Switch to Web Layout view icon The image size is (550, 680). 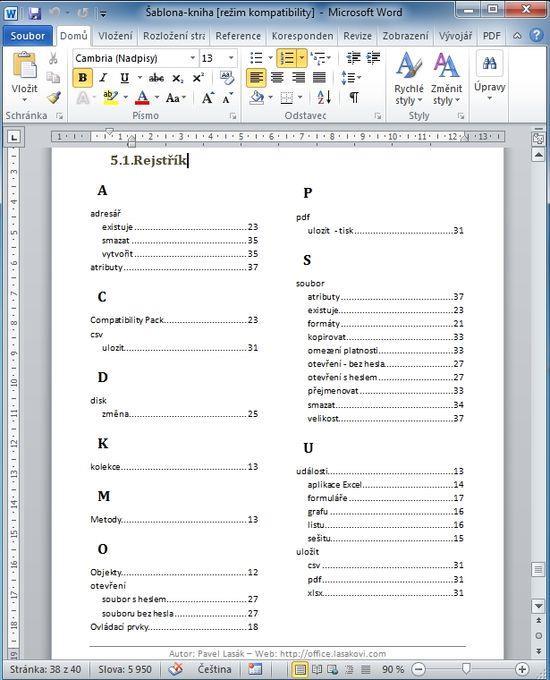pyautogui.click(x=332, y=669)
